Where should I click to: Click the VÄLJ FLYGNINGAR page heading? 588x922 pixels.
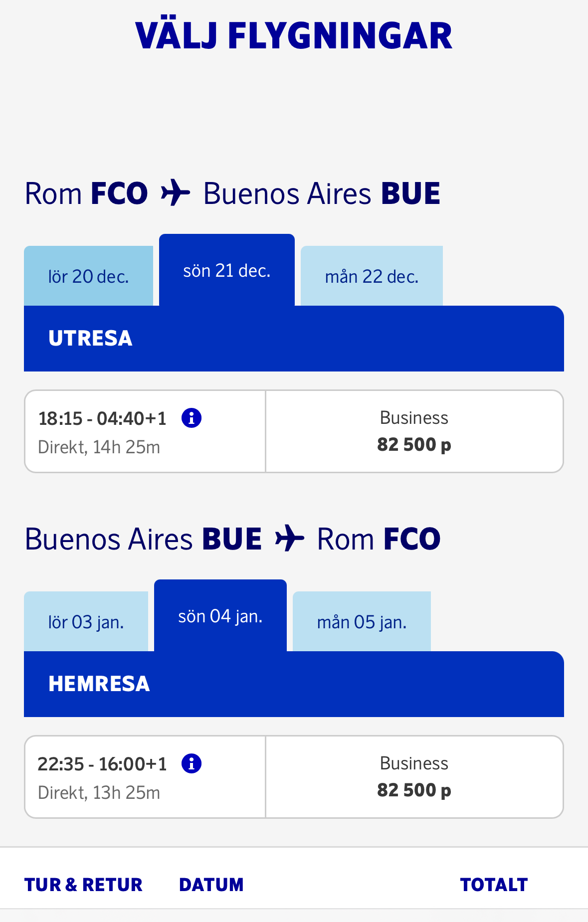tap(294, 36)
